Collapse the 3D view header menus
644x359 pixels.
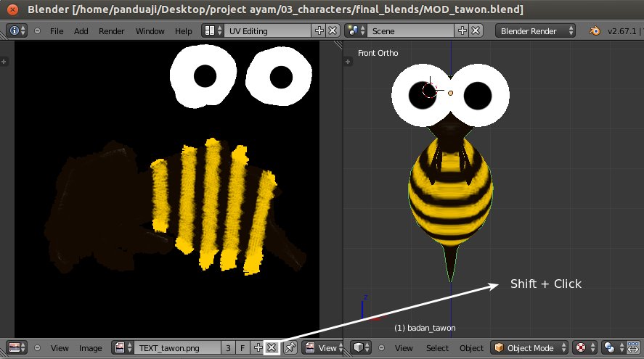(382, 348)
